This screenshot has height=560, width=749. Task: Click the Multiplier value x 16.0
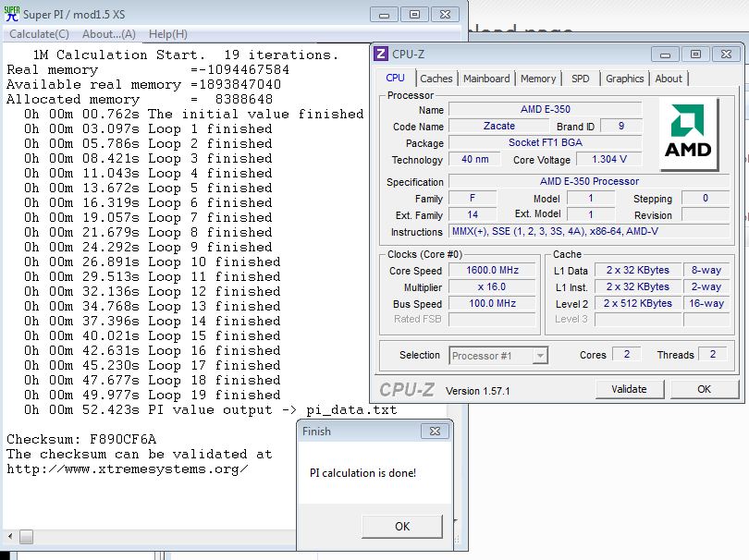click(x=492, y=286)
